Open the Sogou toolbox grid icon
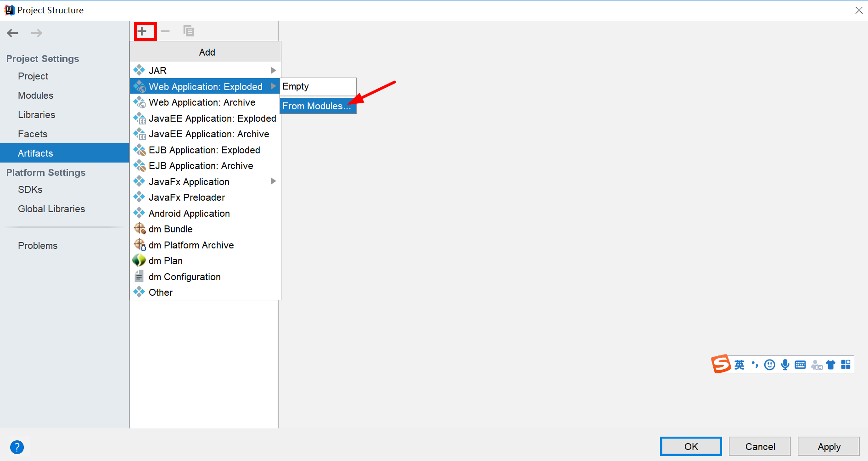Viewport: 868px width, 461px height. 846,365
